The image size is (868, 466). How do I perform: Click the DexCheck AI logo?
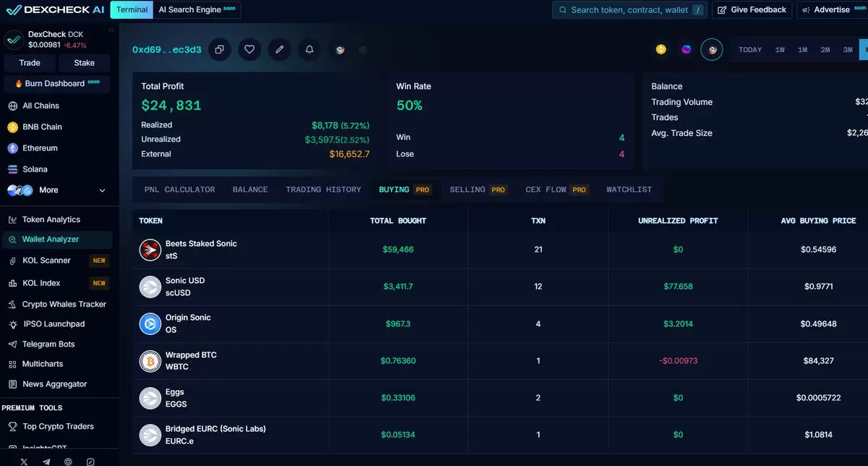point(55,9)
